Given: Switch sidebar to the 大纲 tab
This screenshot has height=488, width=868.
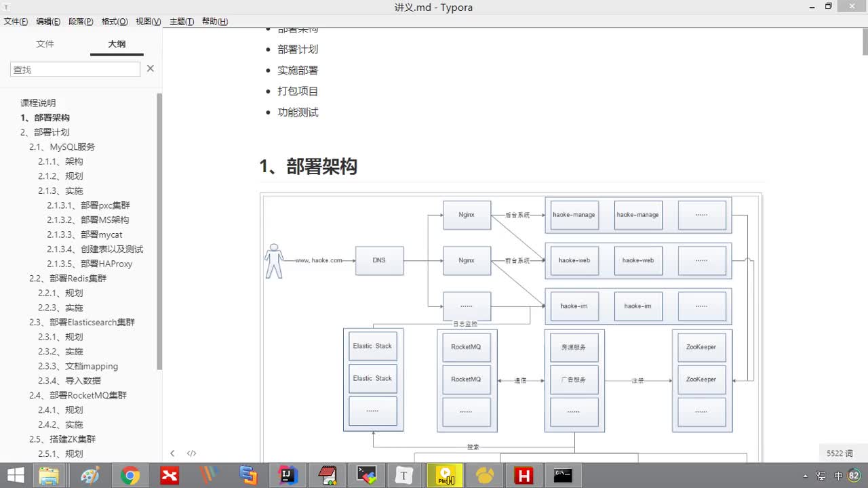Looking at the screenshot, I should (117, 44).
